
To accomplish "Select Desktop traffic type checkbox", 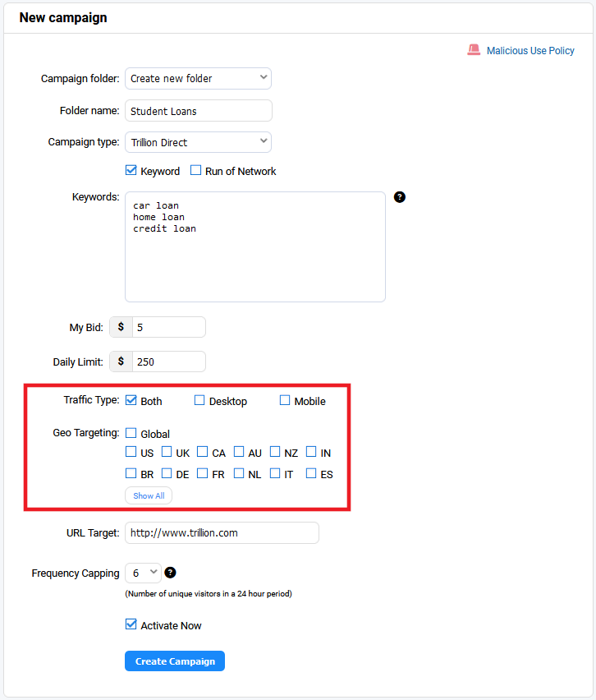I will tap(199, 400).
